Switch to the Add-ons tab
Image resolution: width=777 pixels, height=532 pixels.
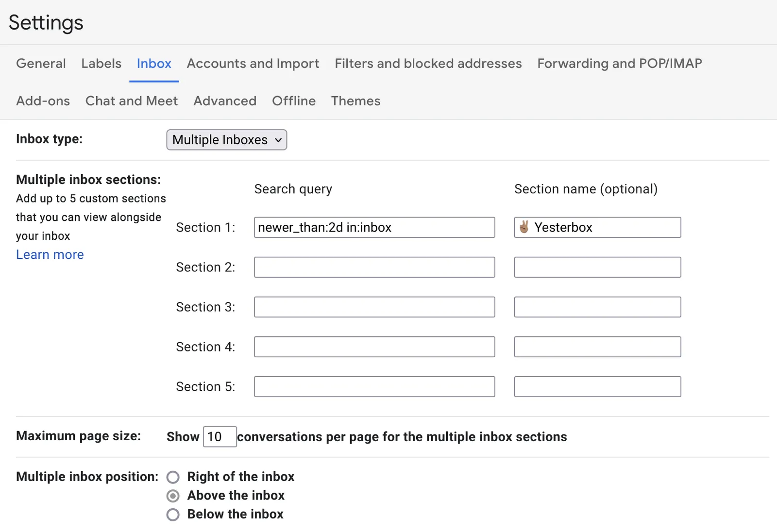pyautogui.click(x=43, y=101)
